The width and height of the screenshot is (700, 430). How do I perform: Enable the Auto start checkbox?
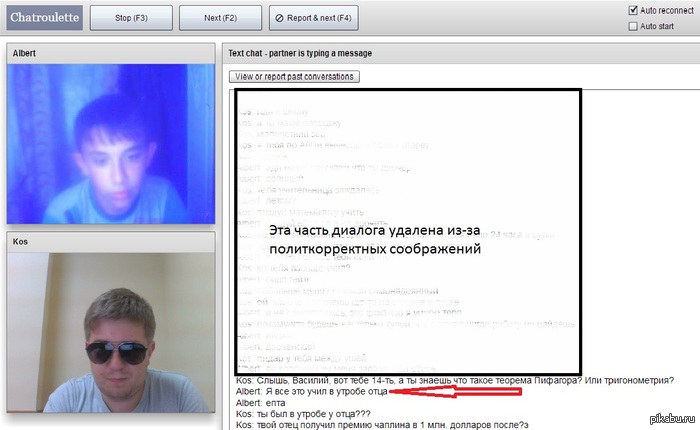[633, 26]
